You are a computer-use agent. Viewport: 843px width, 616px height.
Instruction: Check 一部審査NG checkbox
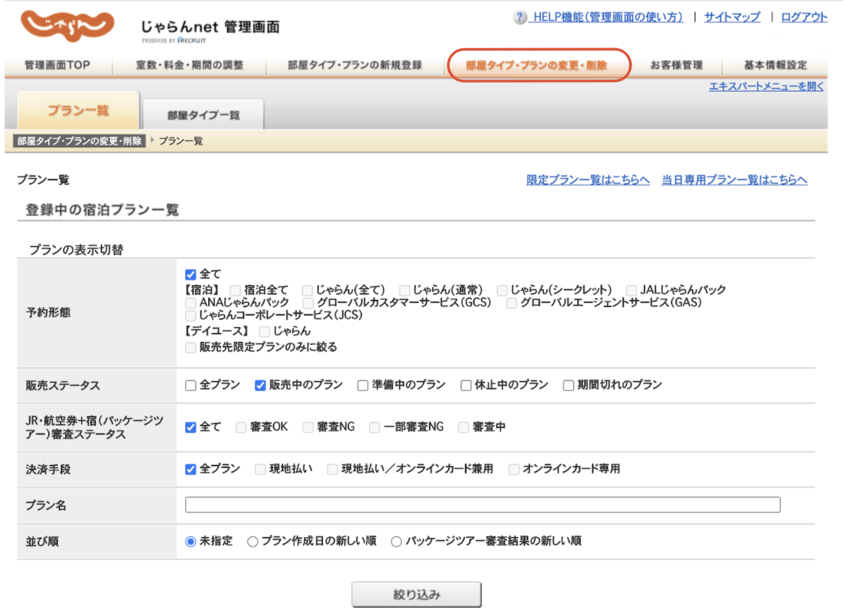click(x=375, y=427)
